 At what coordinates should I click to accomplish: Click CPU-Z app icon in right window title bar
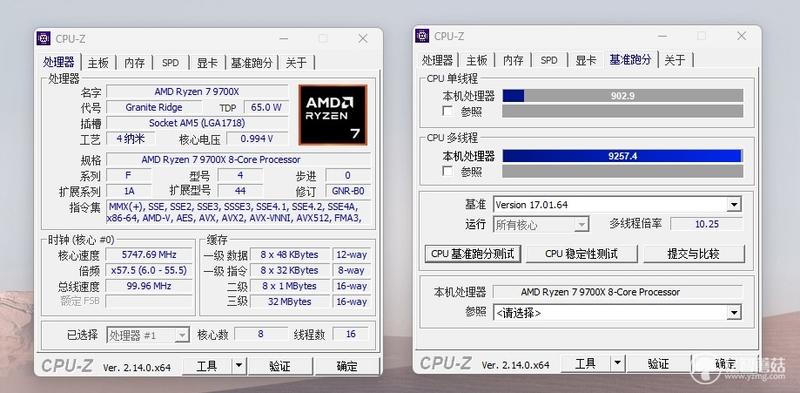[422, 36]
